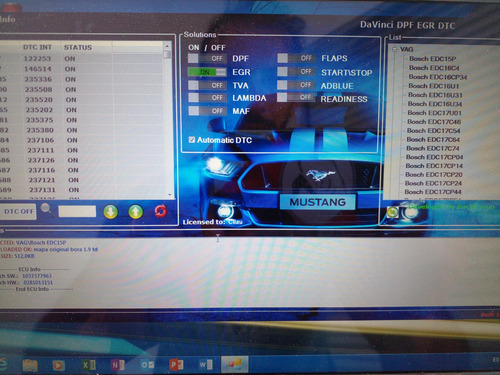Select DTC row 235336

tap(81, 79)
